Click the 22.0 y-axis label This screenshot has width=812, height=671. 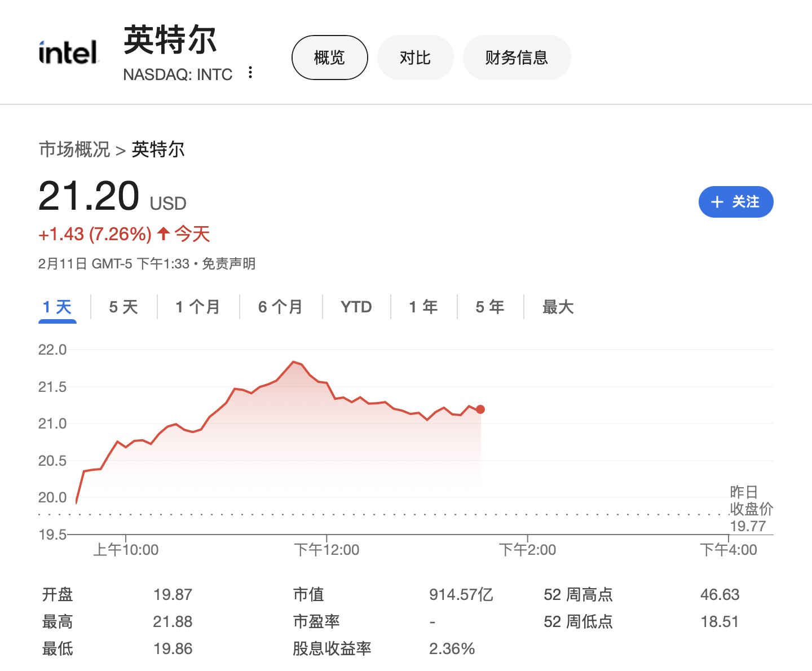tap(52, 350)
